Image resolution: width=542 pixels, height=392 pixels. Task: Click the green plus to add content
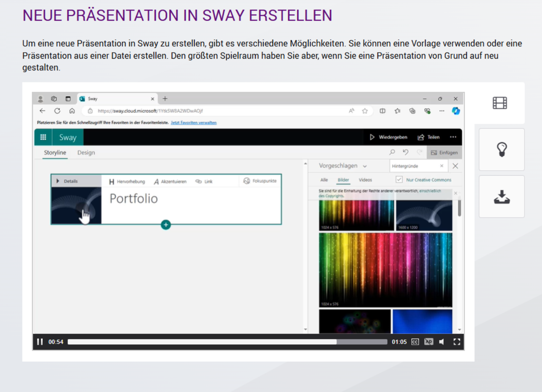(x=166, y=225)
